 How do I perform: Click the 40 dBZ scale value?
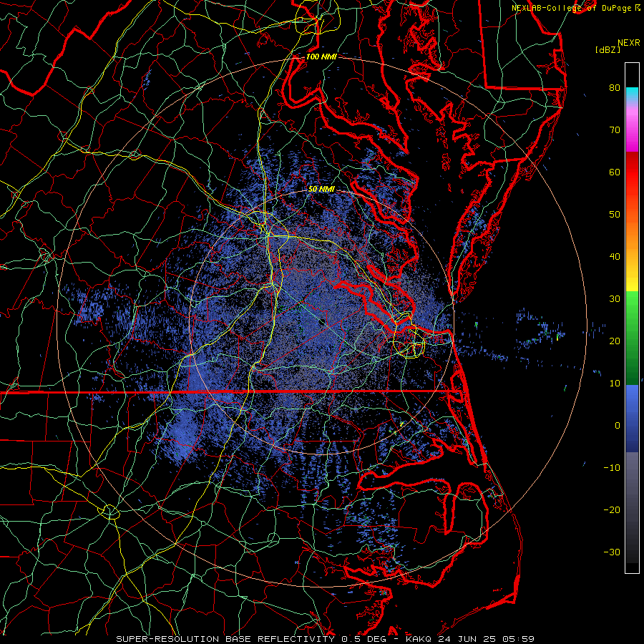615,257
